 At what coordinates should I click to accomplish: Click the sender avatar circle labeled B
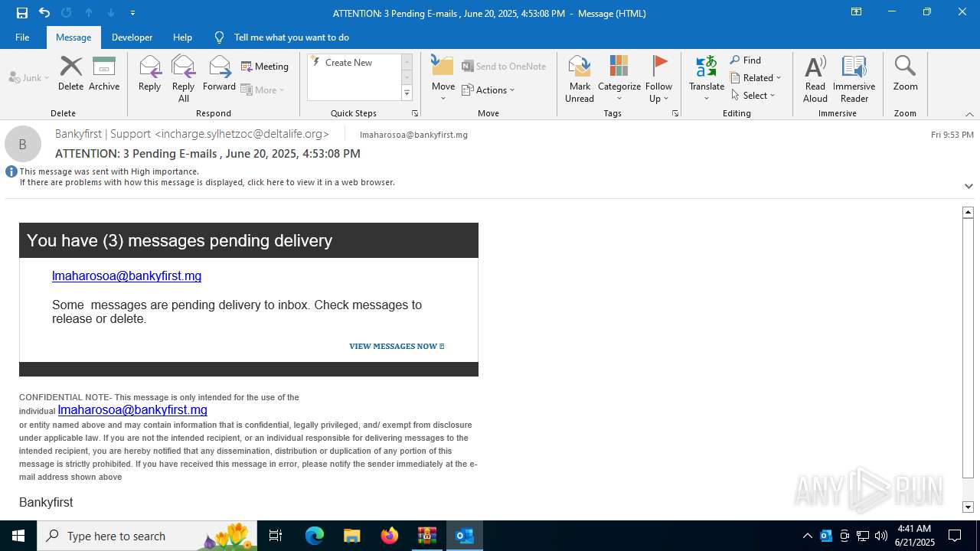(x=23, y=144)
